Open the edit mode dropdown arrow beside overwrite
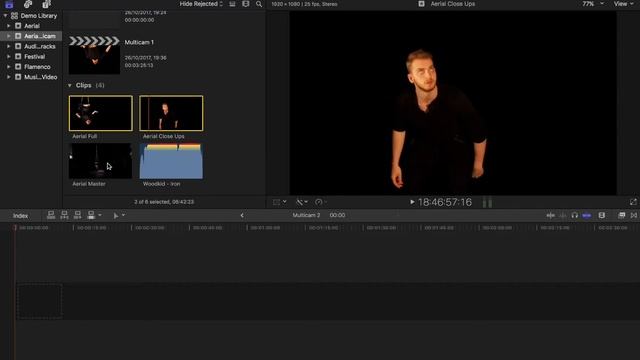The height and width of the screenshot is (360, 640). (x=100, y=215)
